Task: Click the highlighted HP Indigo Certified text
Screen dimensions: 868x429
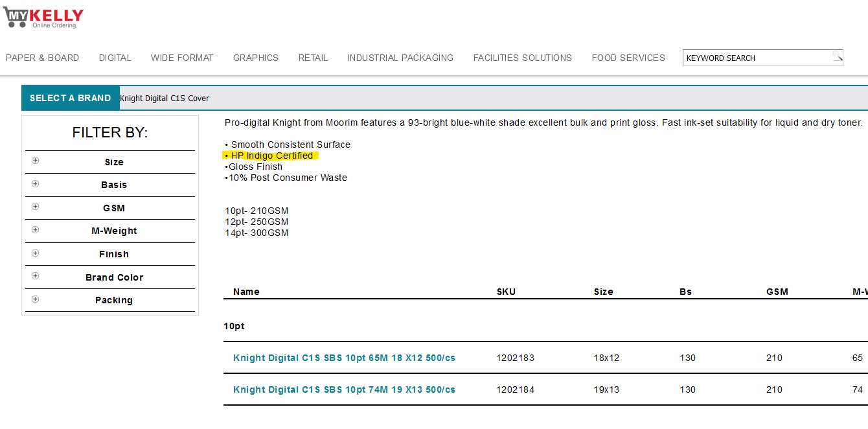Action: (271, 156)
